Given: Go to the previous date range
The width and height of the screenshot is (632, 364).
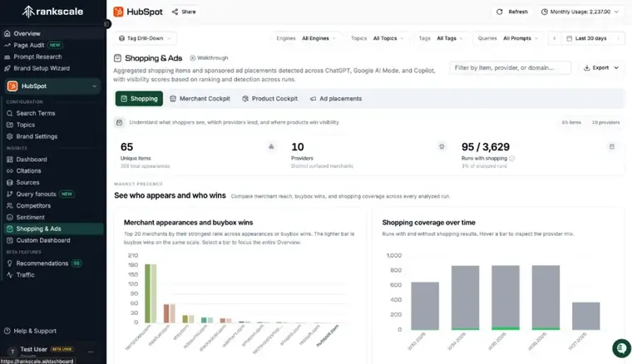Looking at the screenshot, I should pos(555,38).
